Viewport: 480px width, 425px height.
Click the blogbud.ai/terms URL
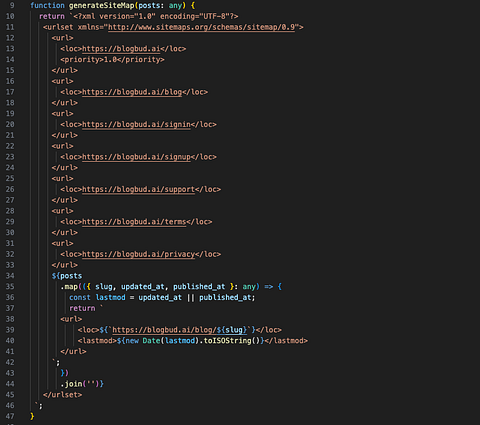pos(134,222)
